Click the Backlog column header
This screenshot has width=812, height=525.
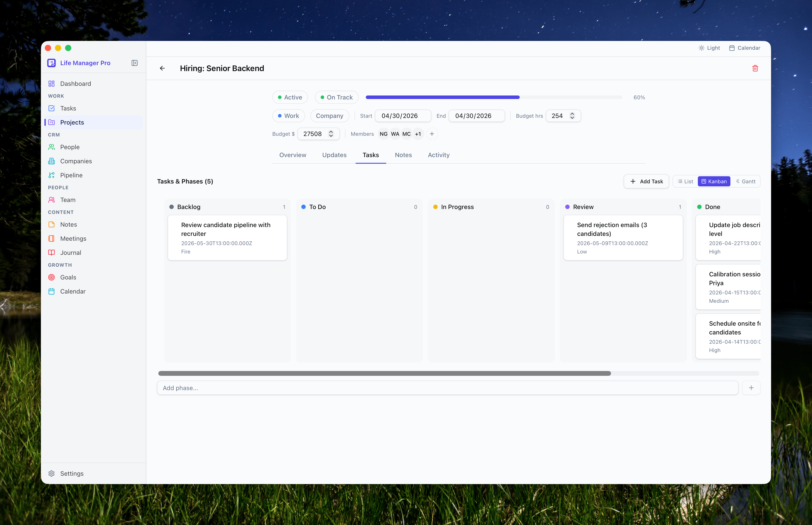[x=227, y=207]
